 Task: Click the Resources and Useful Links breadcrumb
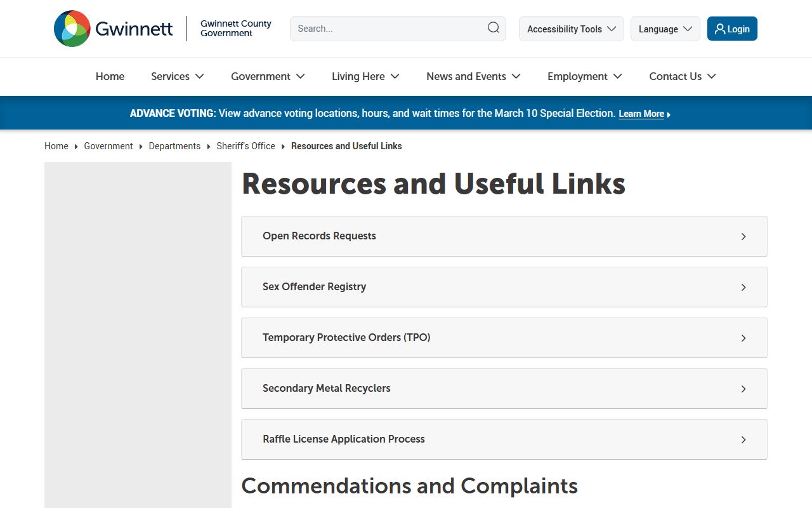[x=346, y=146]
